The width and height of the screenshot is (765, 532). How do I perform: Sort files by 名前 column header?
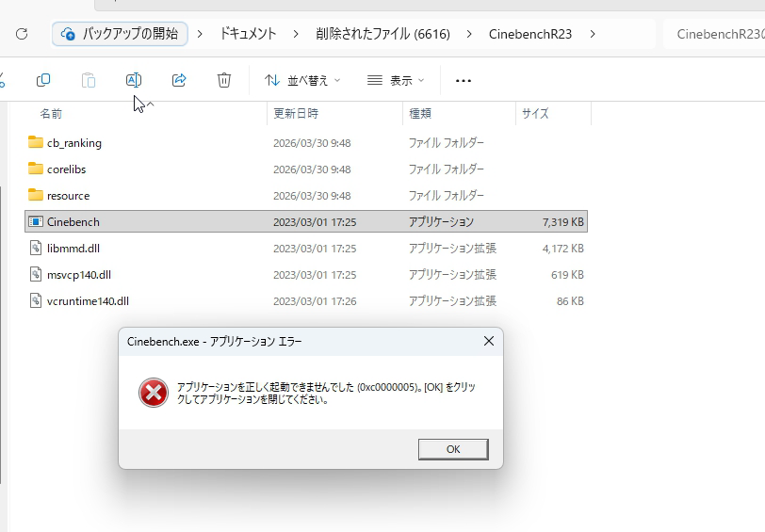pos(51,113)
